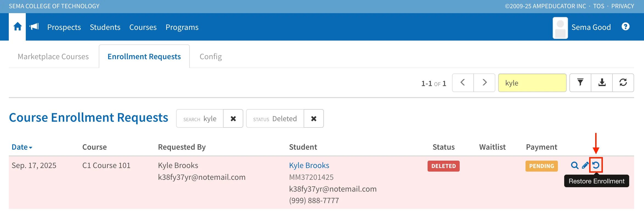Select the Enrollment Requests tab
This screenshot has width=644, height=216.
click(144, 56)
